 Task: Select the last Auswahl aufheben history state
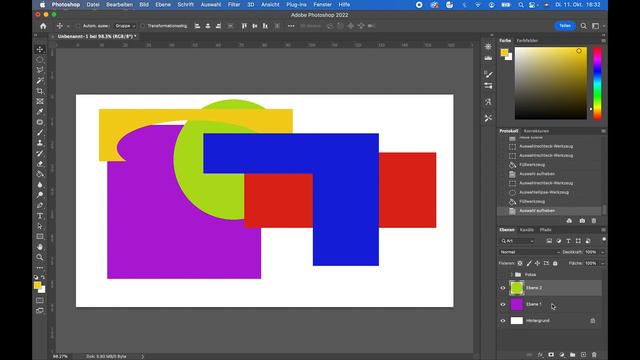[549, 211]
